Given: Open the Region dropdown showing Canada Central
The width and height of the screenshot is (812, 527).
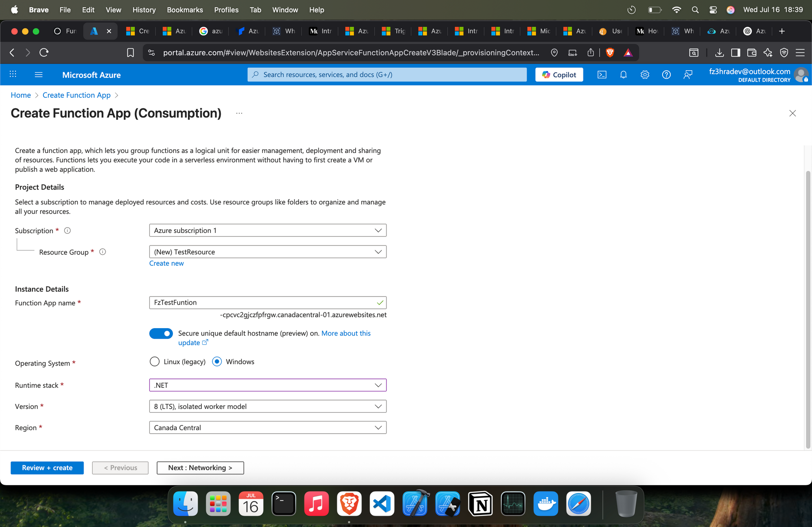Looking at the screenshot, I should [x=268, y=428].
